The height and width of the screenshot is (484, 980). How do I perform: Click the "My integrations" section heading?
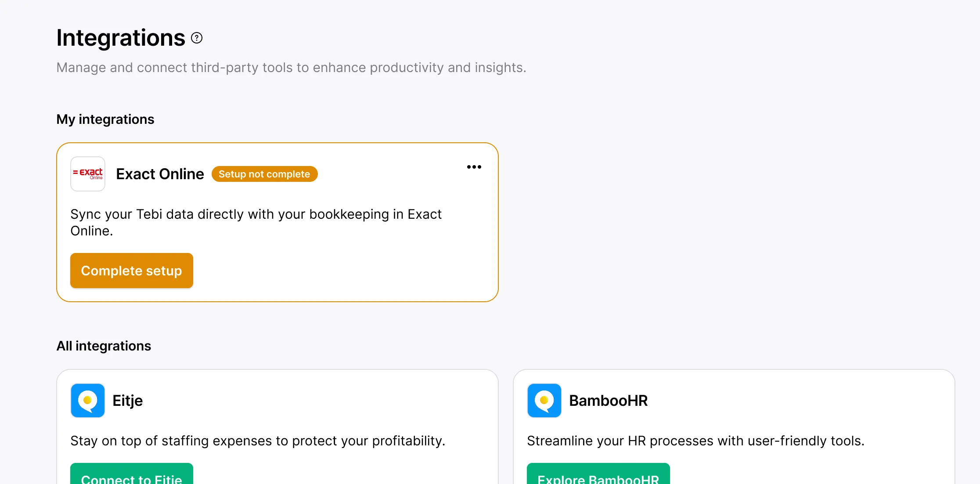[105, 119]
